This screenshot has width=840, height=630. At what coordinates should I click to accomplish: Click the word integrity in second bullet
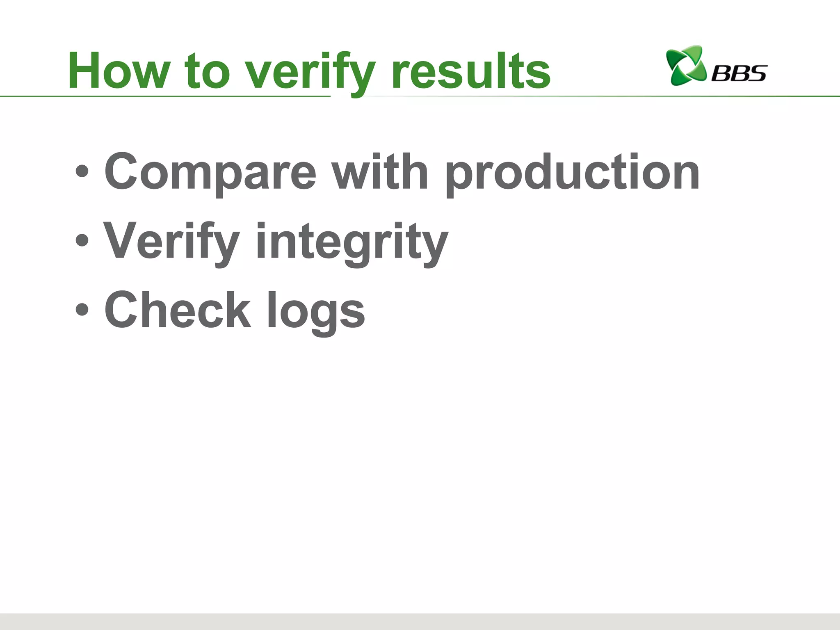[352, 244]
